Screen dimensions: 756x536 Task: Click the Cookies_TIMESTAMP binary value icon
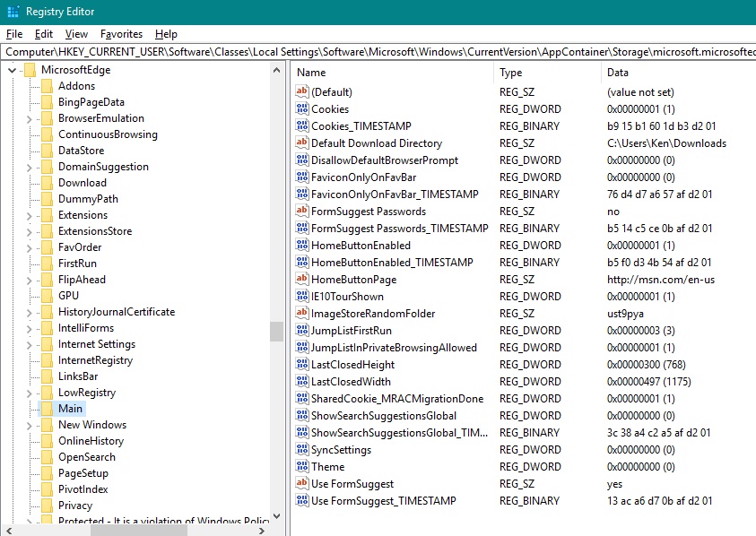click(302, 125)
